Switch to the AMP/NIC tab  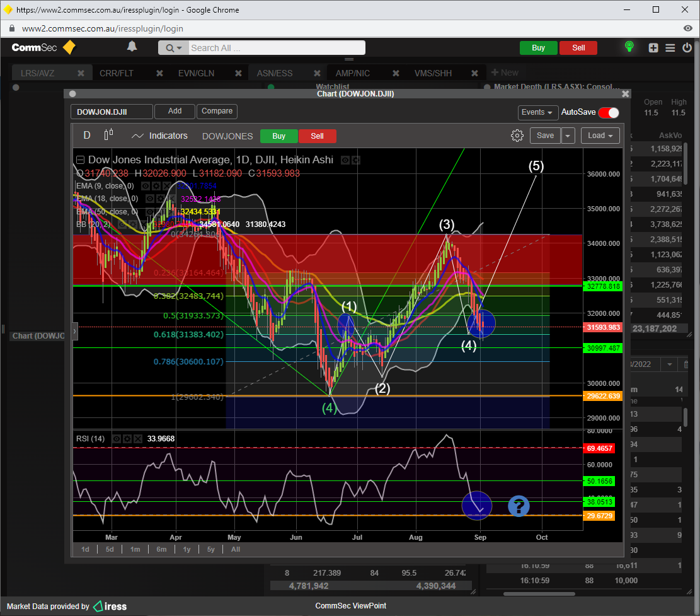pyautogui.click(x=353, y=73)
